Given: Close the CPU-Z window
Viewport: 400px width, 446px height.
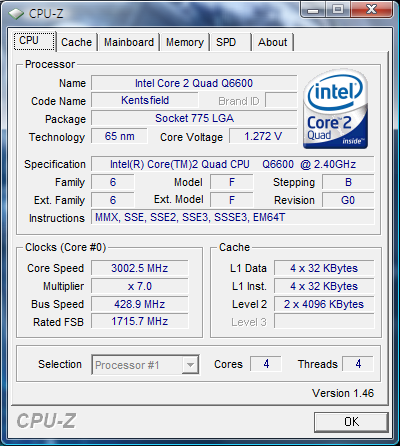Looking at the screenshot, I should coord(371,10).
